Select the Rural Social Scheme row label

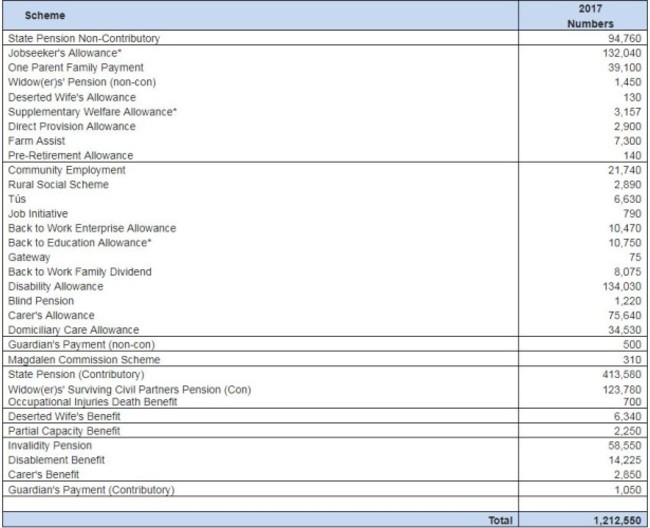59,184
